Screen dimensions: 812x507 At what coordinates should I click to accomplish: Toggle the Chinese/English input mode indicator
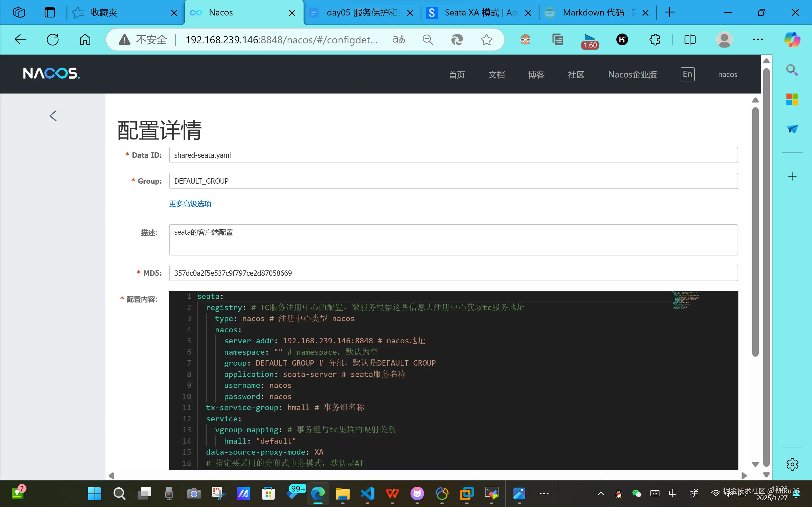pos(672,493)
